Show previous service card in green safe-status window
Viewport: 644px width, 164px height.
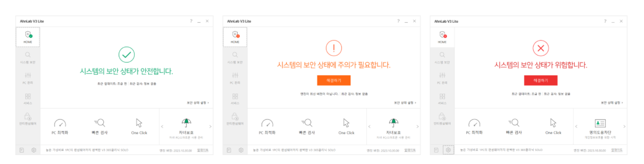pyautogui.click(x=162, y=127)
